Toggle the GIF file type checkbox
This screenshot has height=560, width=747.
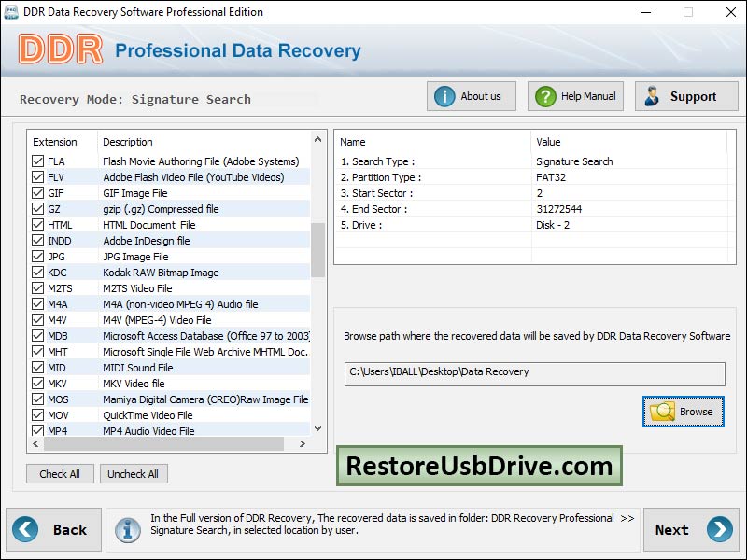tap(37, 193)
